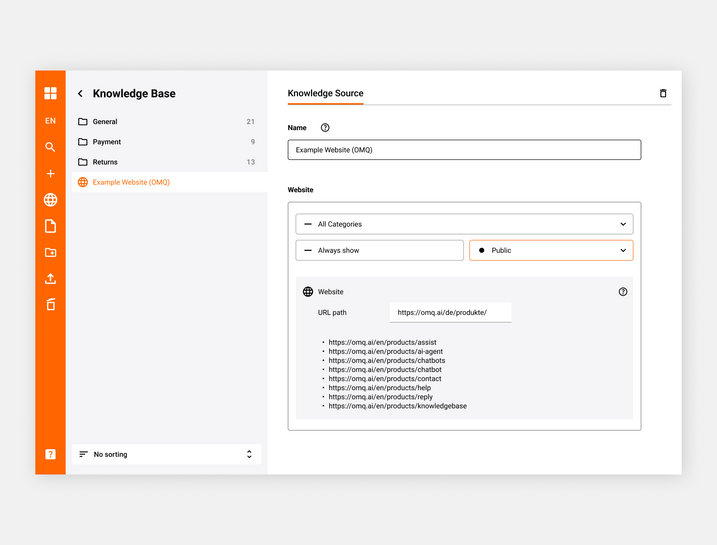Click the globe icon beside Website heading
This screenshot has width=717, height=545.
308,292
